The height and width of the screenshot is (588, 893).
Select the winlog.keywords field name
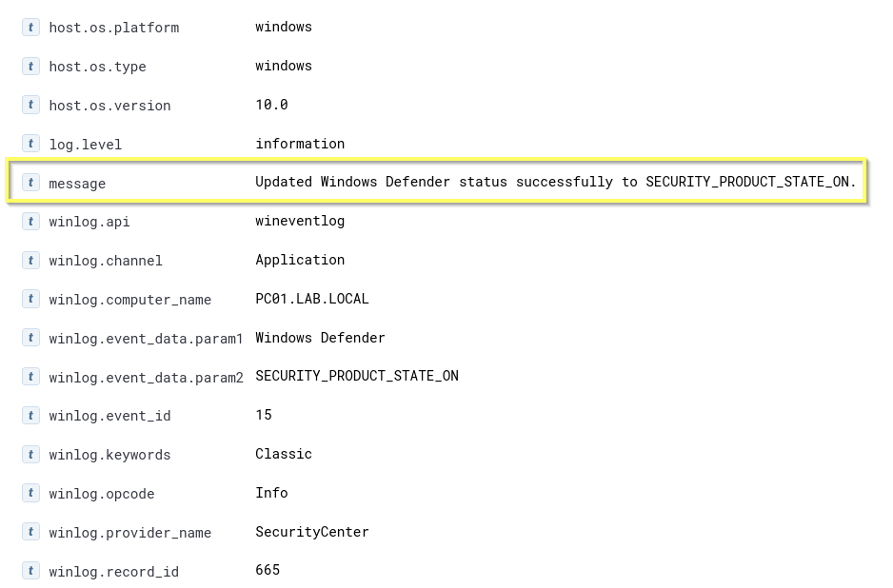[109, 455]
